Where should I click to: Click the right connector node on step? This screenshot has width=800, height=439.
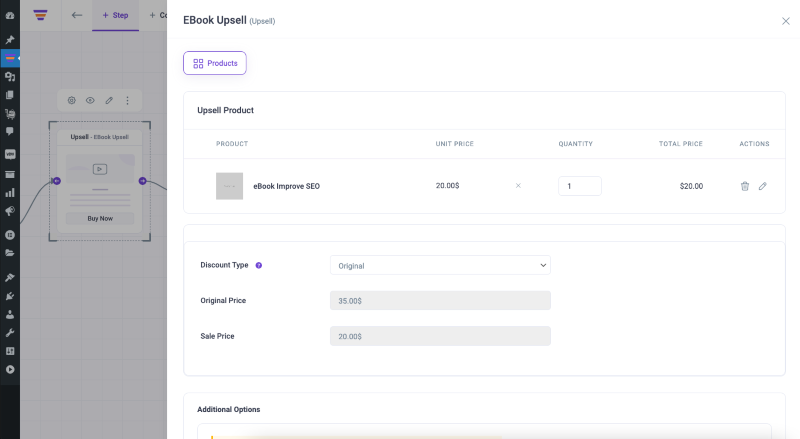click(x=143, y=181)
